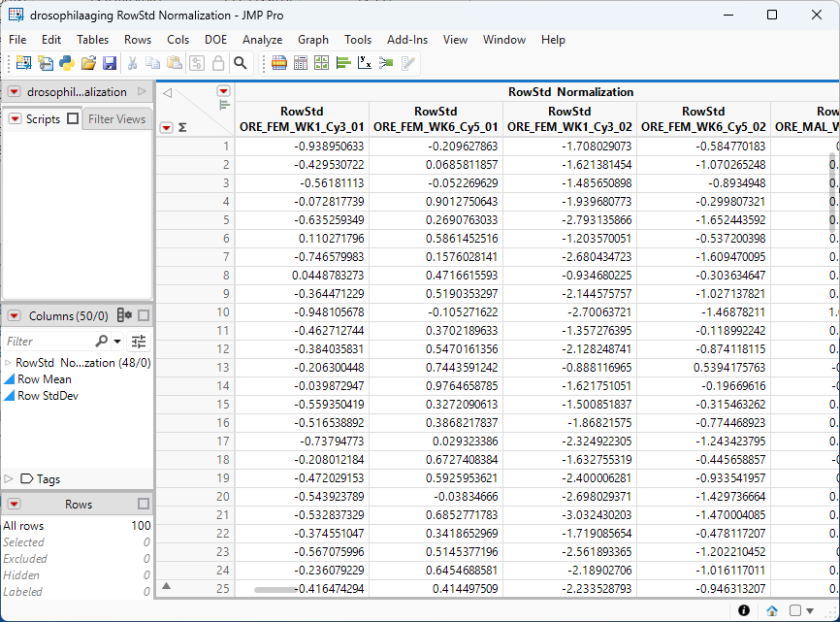Screen dimensions: 840x622
Task: Expand the RowStd Normalization column group
Action: tap(10, 362)
